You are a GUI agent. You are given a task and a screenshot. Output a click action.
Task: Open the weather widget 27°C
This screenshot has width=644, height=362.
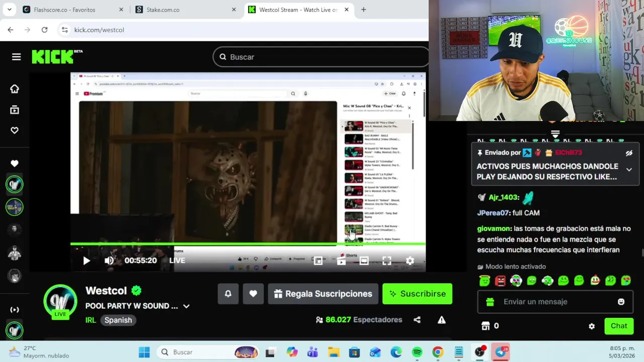pos(39,352)
